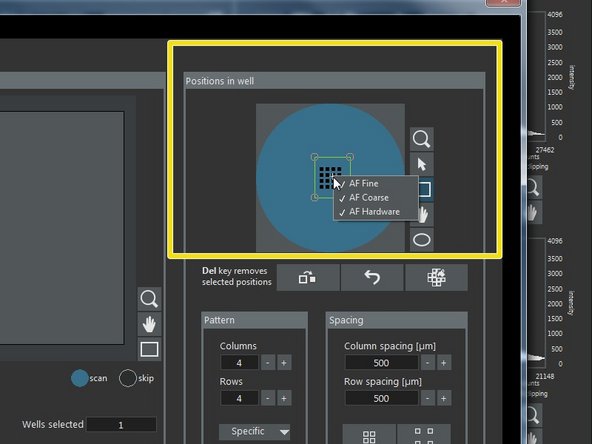Viewport: 592px width, 444px height.
Task: Click the plate preview area
Action: coord(62,228)
